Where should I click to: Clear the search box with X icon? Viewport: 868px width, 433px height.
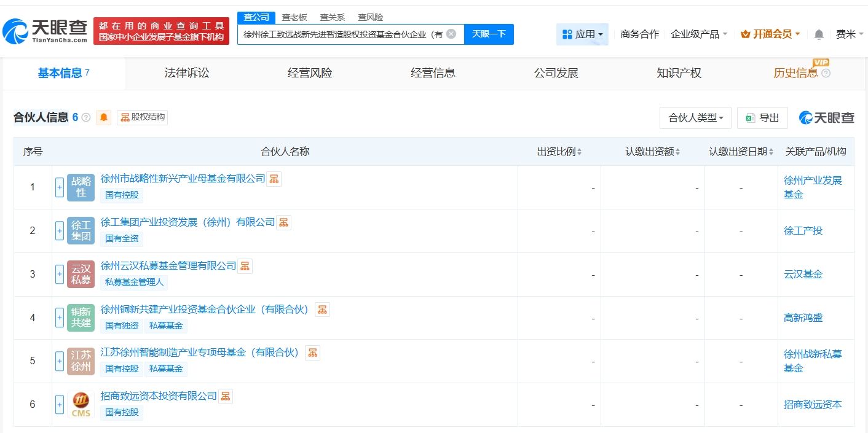point(451,34)
